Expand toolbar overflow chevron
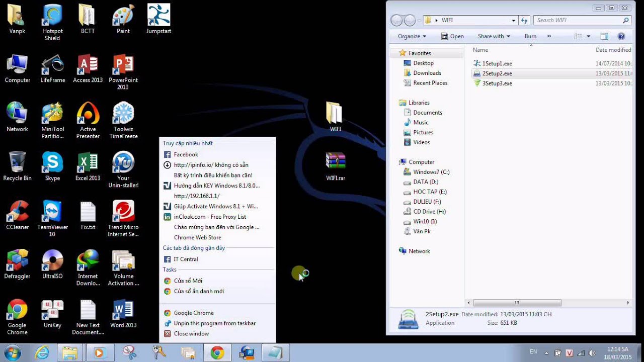The height and width of the screenshot is (362, 644). pos(549,36)
